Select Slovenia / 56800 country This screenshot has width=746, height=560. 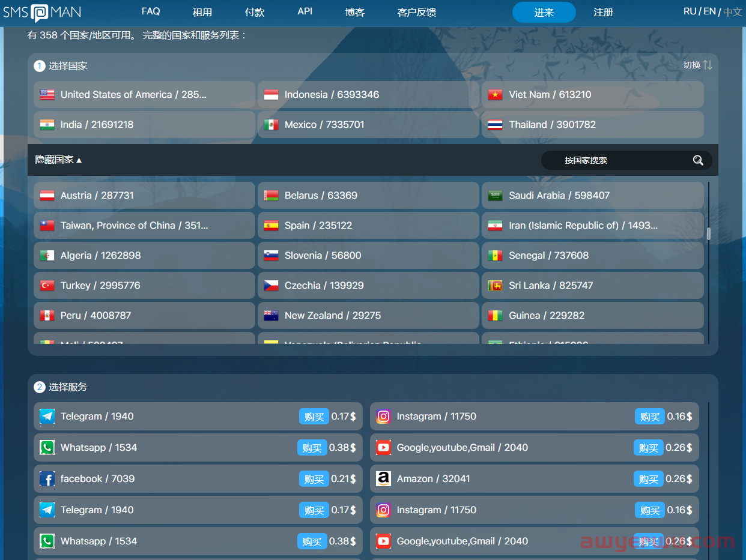point(368,256)
